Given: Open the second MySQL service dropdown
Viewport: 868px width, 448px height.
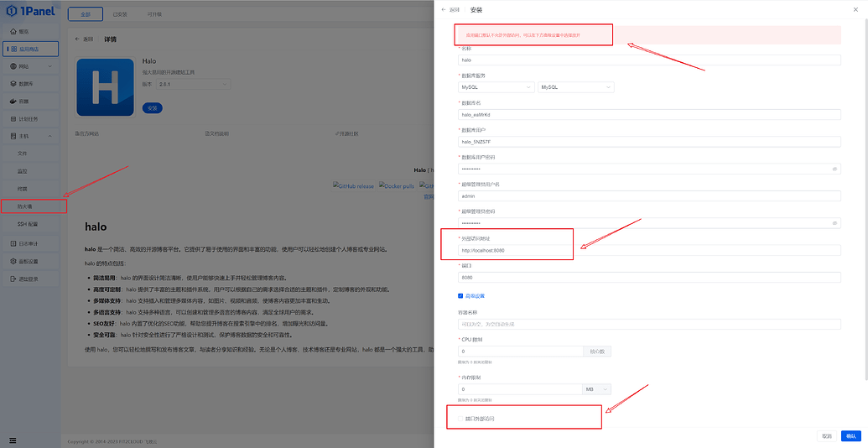Looking at the screenshot, I should tap(575, 87).
